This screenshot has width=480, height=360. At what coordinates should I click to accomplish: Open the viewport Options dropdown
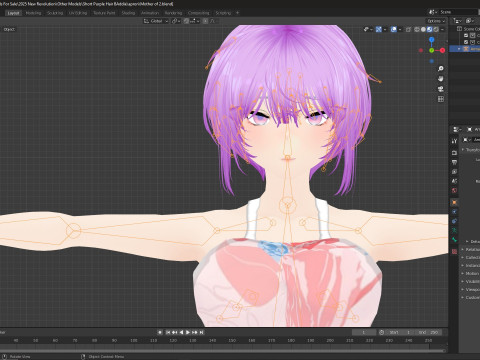436,21
